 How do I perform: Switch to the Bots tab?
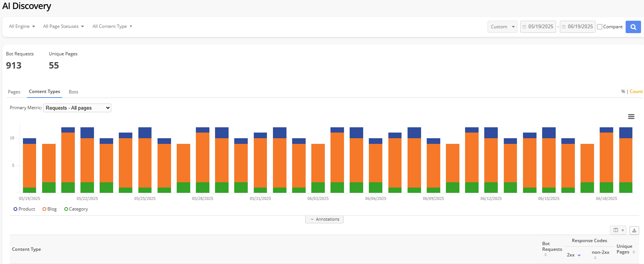[x=73, y=92]
